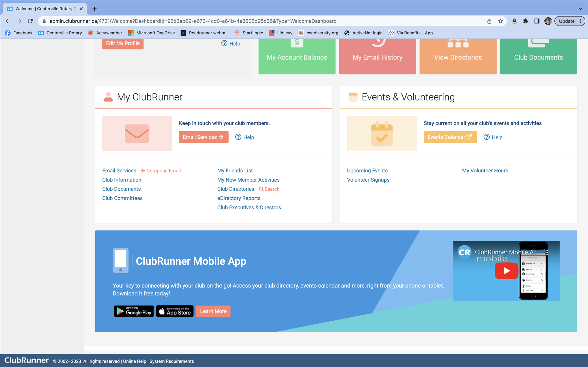This screenshot has width=588, height=367.
Task: Open the Events Calendar button
Action: coord(450,137)
